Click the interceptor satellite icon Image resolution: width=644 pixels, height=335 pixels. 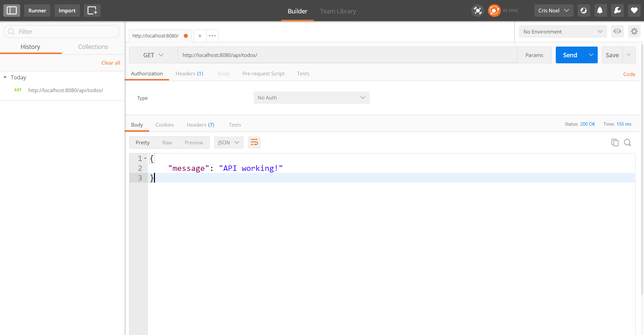pos(478,11)
